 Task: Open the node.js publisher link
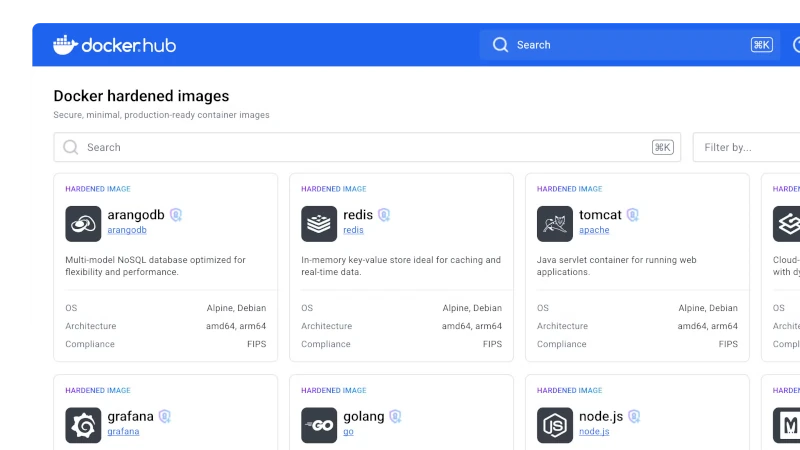[x=594, y=432]
